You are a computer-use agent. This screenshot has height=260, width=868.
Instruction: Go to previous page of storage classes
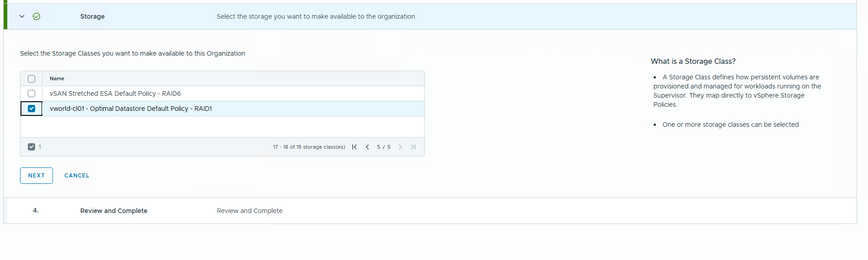(367, 147)
